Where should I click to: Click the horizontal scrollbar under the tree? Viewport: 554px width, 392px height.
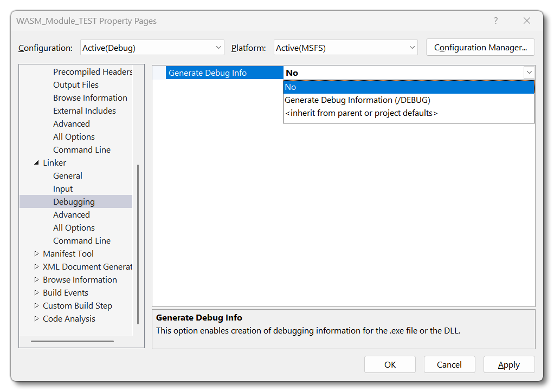72,341
